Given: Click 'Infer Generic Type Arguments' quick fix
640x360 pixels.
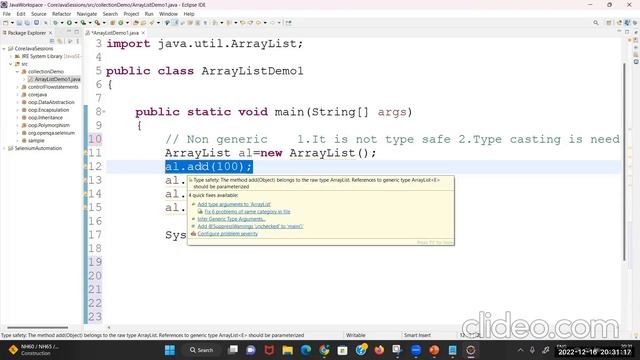Looking at the screenshot, I should pos(231,219).
